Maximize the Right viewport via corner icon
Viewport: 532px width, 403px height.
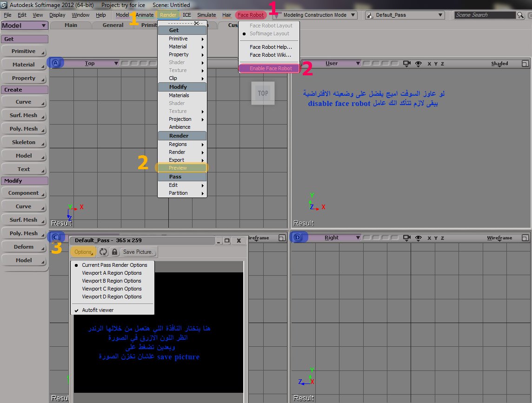point(525,238)
